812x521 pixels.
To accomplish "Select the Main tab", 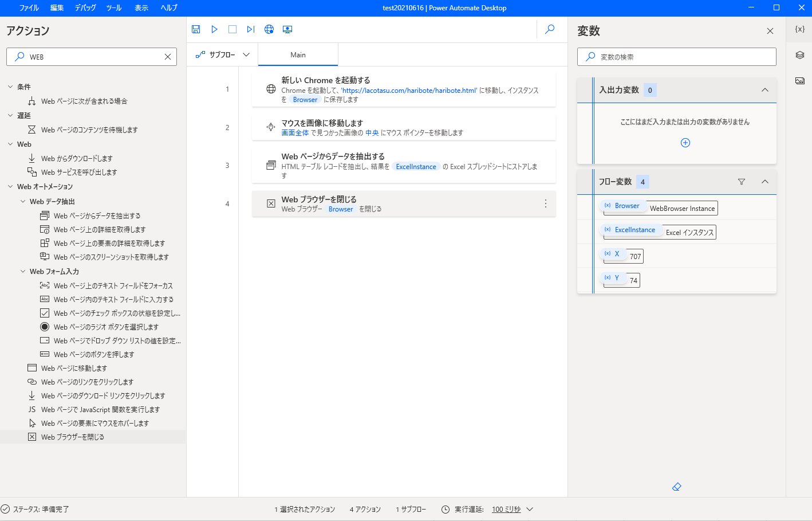I will [x=298, y=55].
